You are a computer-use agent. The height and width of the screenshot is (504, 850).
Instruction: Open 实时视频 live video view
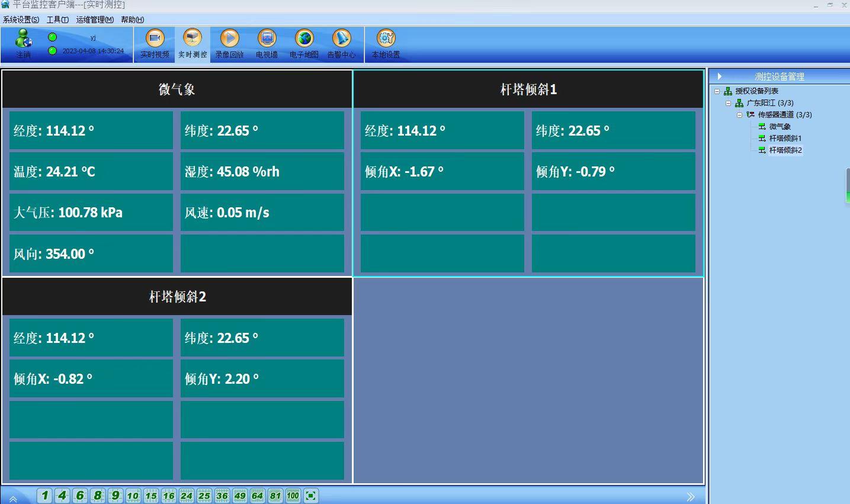point(155,44)
